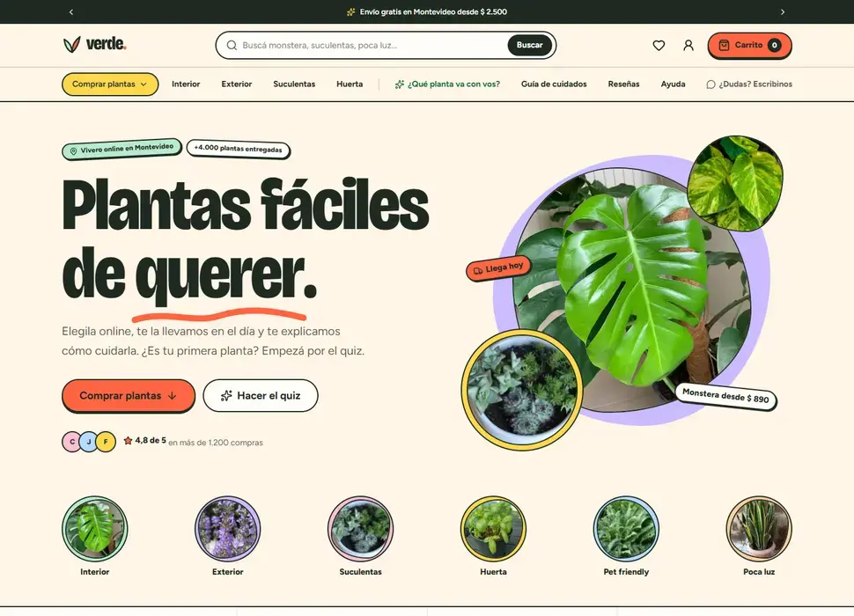Select the Suculentas category circle image
The image size is (854, 616).
click(x=361, y=528)
